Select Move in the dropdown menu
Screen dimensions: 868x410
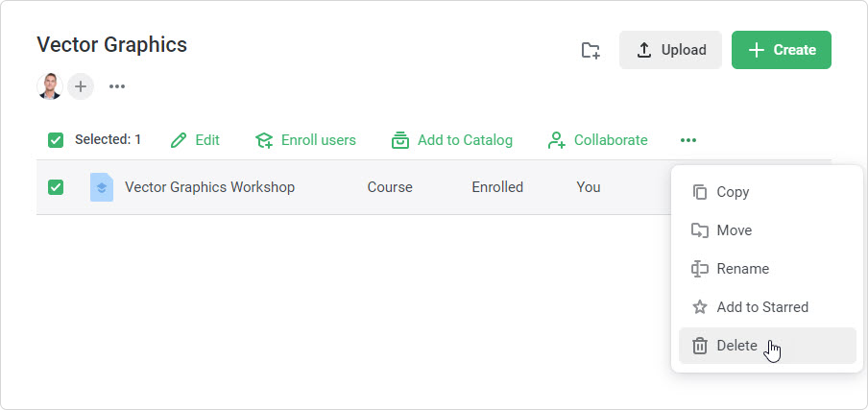point(734,230)
